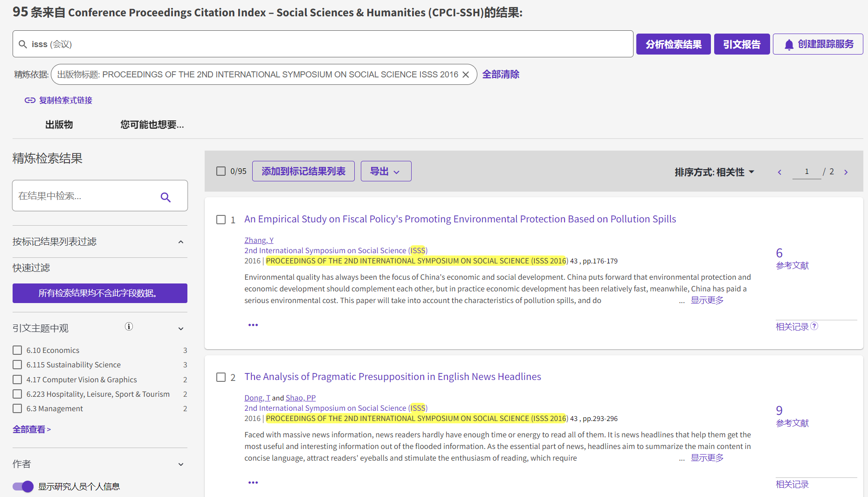Open more options dots for record 2
Screen dimensions: 868x497
pos(253,483)
